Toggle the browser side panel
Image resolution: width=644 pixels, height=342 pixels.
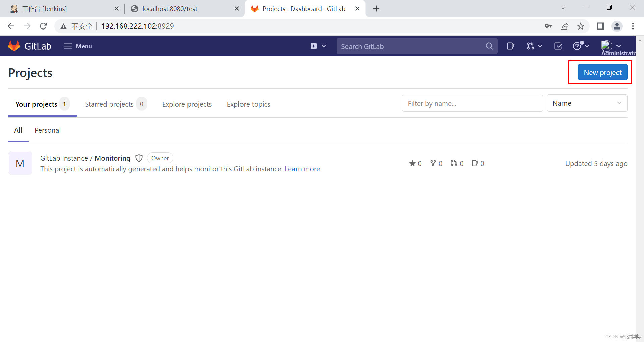(601, 26)
